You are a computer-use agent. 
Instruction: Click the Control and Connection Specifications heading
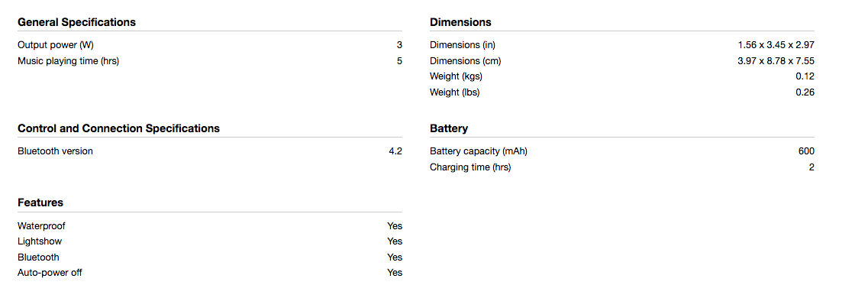(118, 128)
